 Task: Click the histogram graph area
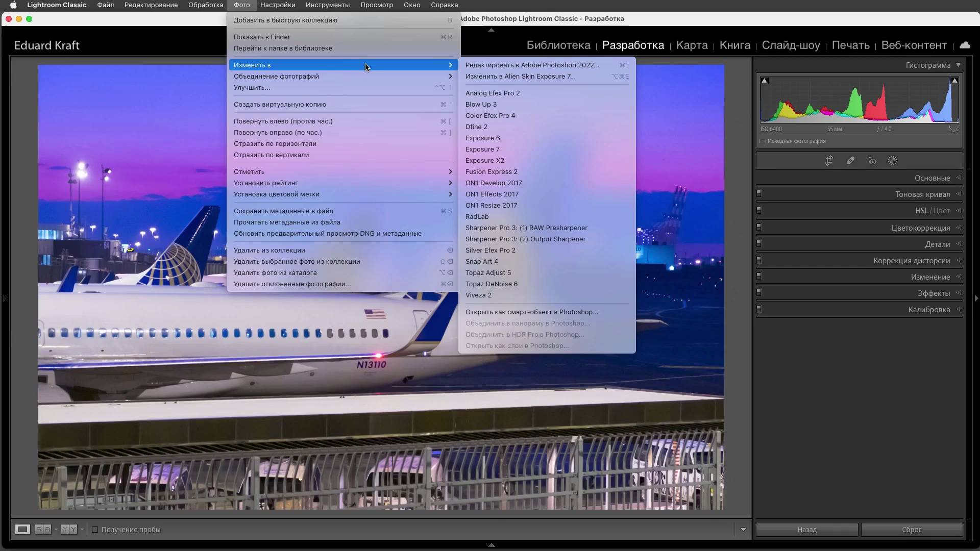tap(859, 100)
